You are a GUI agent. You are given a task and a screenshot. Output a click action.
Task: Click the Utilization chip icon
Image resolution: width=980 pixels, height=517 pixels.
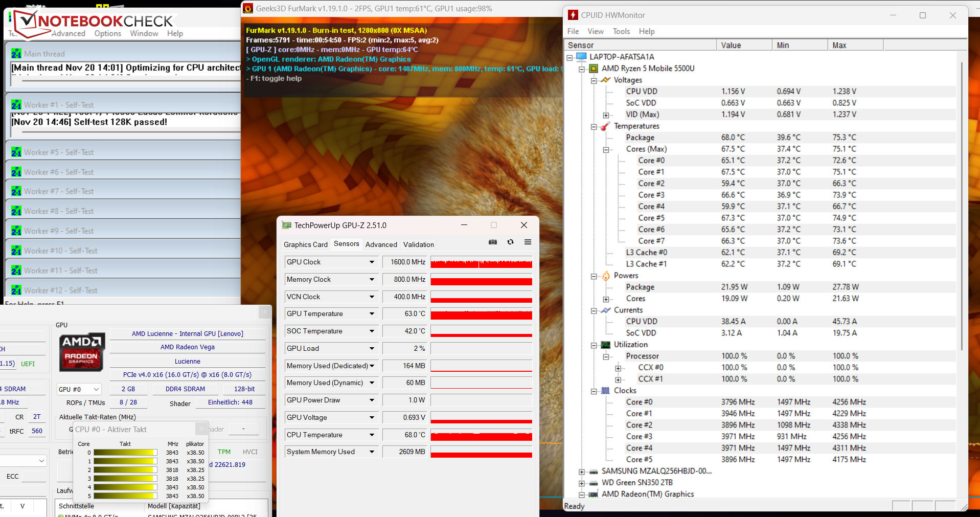[606, 345]
